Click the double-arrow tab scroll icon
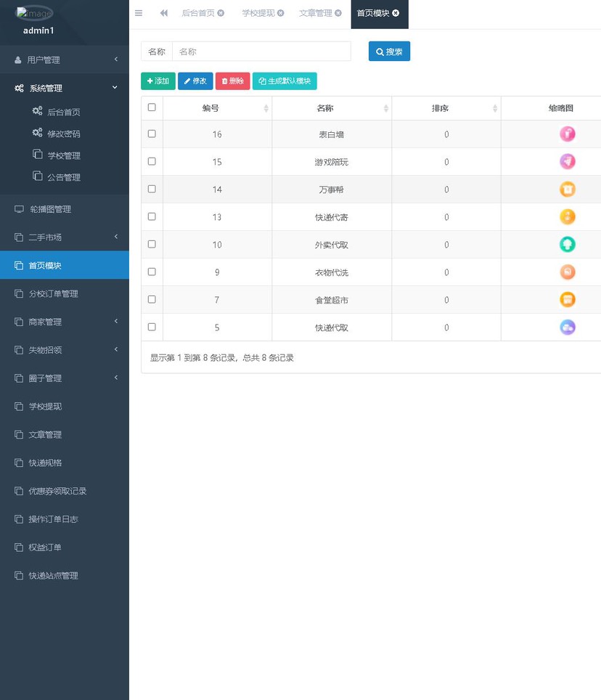Screen dimensions: 601x700 (x=165, y=12)
